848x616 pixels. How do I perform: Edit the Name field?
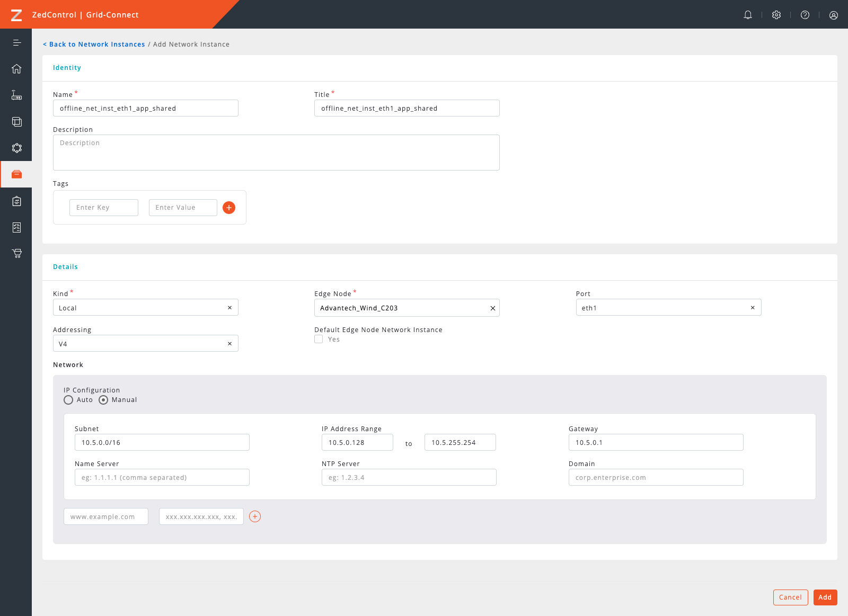pos(146,108)
